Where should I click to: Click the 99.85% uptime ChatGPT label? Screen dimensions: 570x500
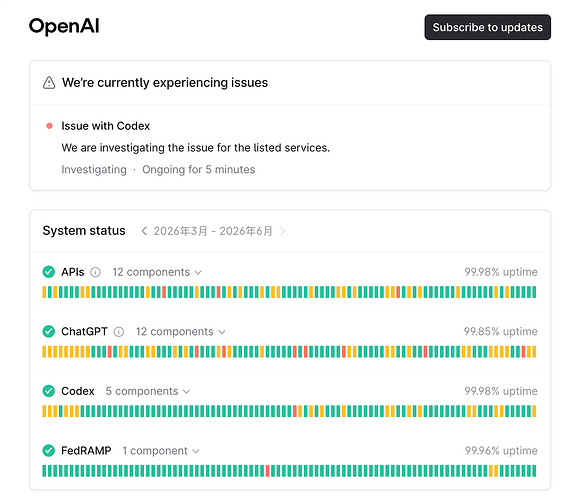(501, 331)
